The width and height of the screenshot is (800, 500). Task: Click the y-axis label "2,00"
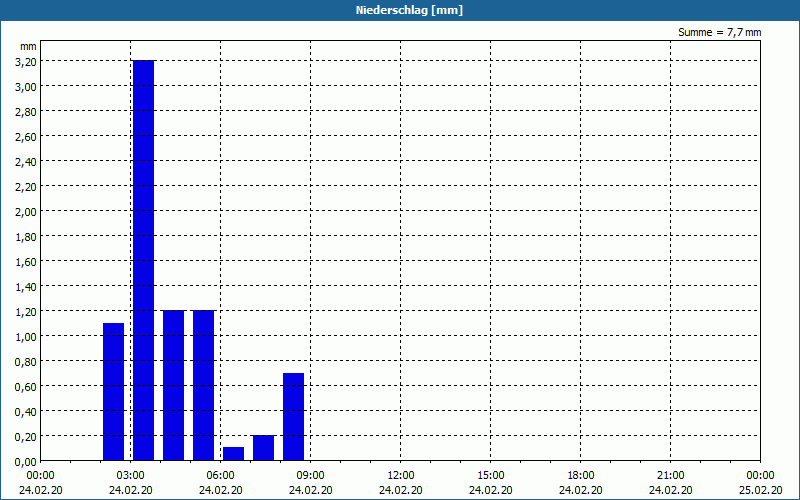point(26,211)
